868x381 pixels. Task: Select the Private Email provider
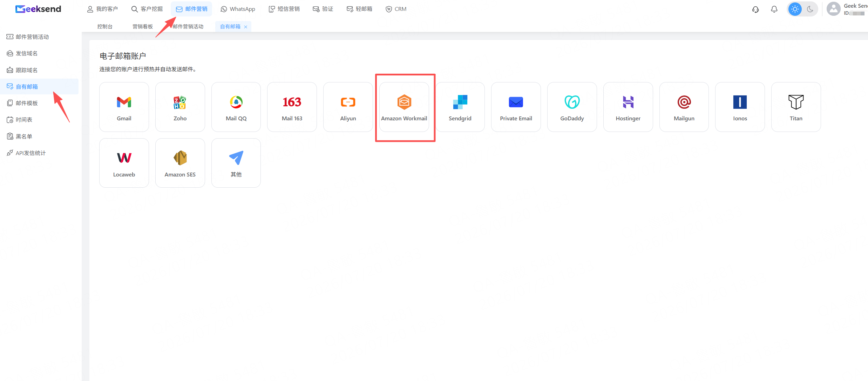516,107
